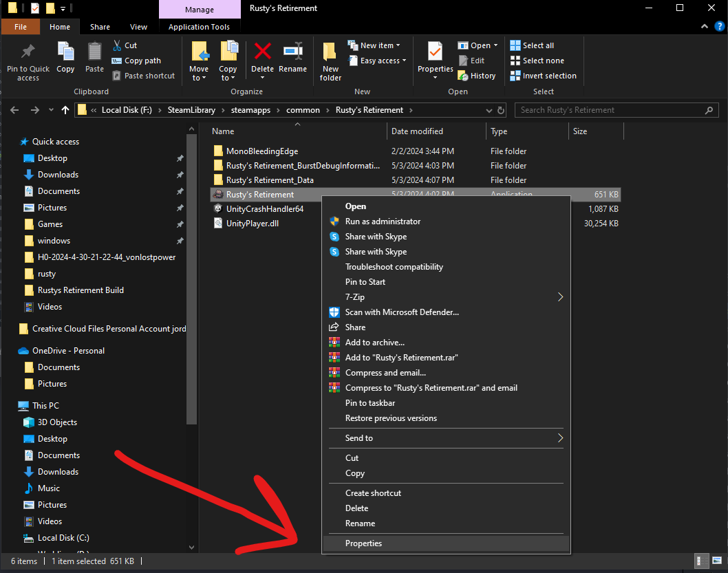The image size is (728, 573).
Task: Open Properties from the ribbon checkmark icon
Action: pos(435,52)
